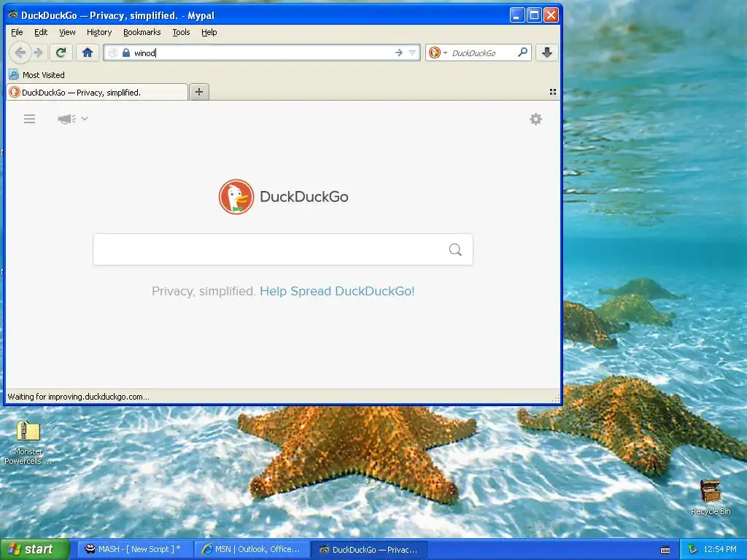The height and width of the screenshot is (560, 747).
Task: Click the Waiting for improving.duckduckgo.com status text
Action: [x=79, y=397]
